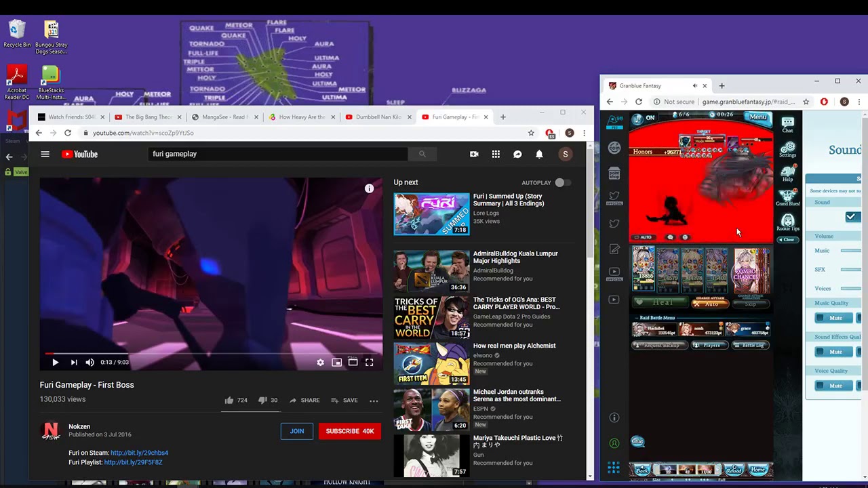Show video info card icon
The width and height of the screenshot is (868, 488).
click(369, 188)
